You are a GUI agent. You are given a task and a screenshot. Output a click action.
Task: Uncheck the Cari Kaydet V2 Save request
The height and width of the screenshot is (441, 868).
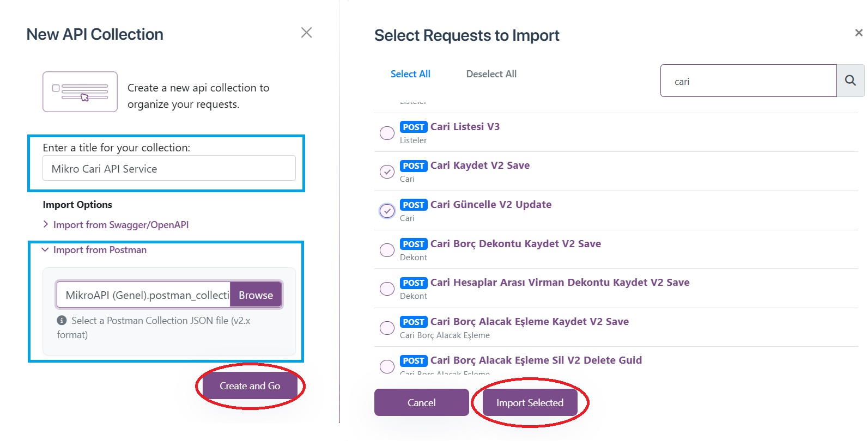(387, 171)
